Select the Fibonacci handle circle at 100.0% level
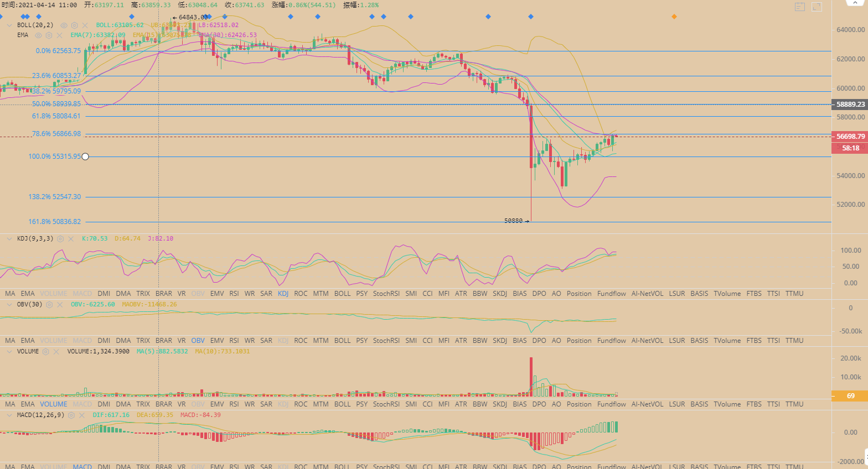Screen dimensions: 868x469 (85, 157)
